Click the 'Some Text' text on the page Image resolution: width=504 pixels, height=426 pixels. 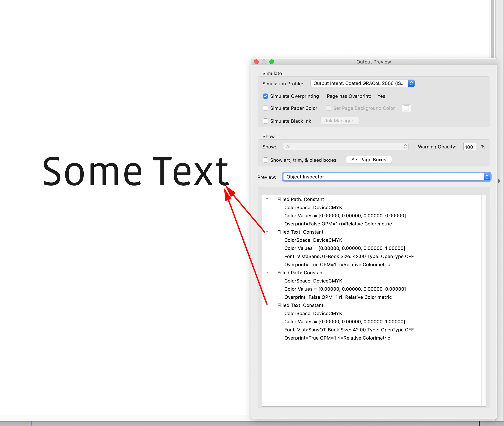[135, 171]
